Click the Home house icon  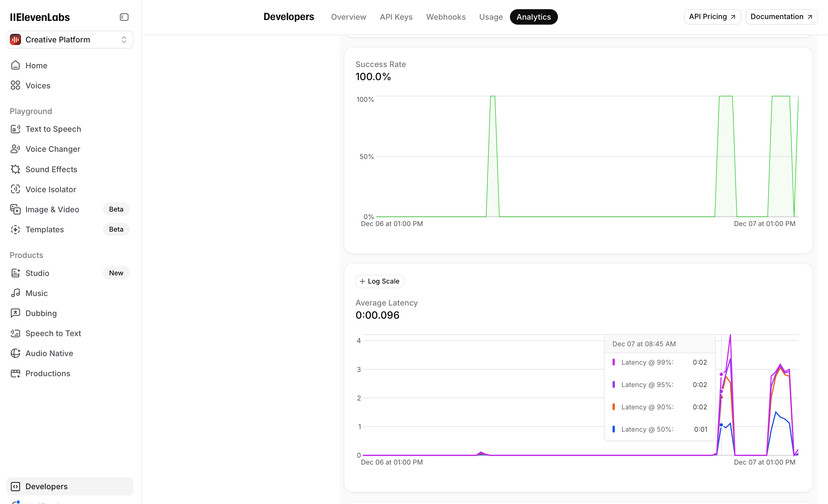tap(15, 65)
